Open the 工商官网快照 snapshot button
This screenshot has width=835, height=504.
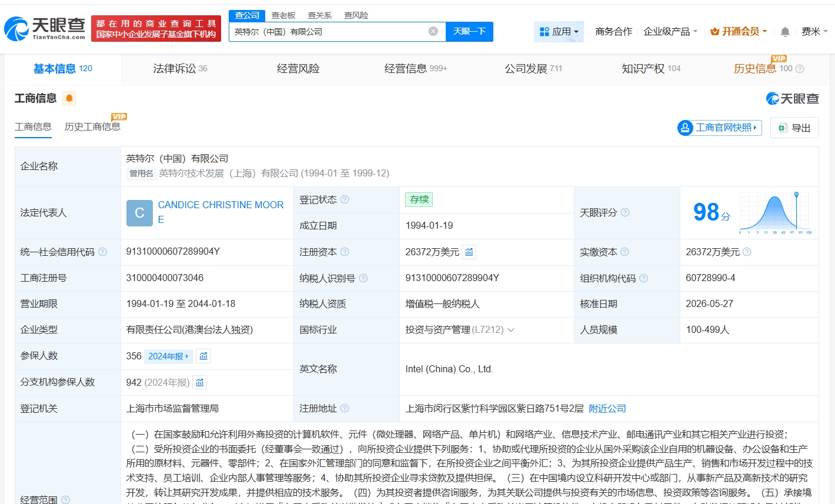(719, 128)
